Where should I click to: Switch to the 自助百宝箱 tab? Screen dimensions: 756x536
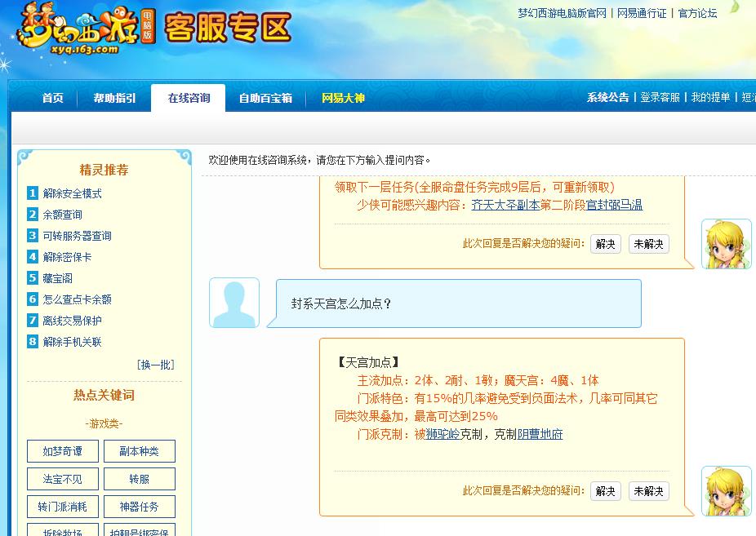pyautogui.click(x=265, y=98)
